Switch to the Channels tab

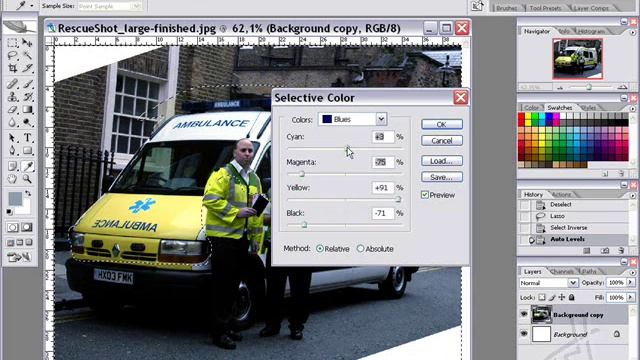pos(561,271)
